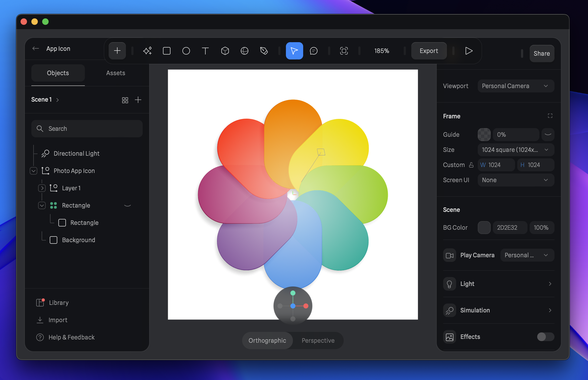Toggle the Custom size lock icon
Viewport: 588px width, 380px height.
pos(472,165)
